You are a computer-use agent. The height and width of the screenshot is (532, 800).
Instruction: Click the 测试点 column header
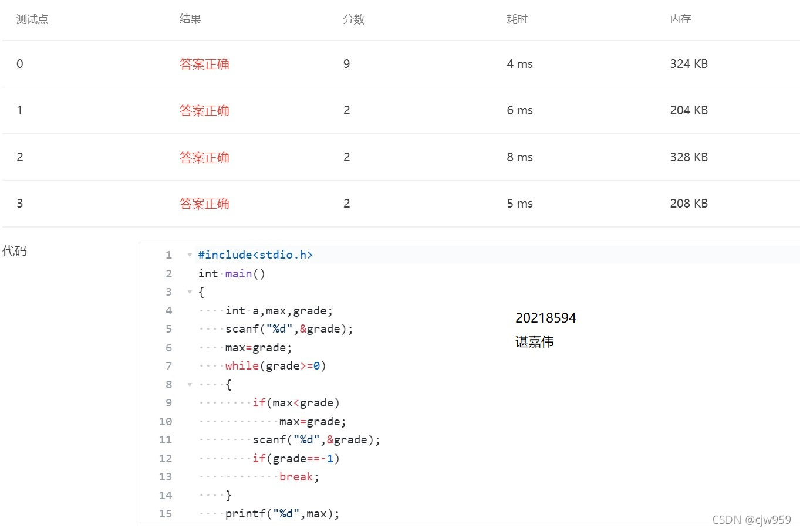[32, 19]
